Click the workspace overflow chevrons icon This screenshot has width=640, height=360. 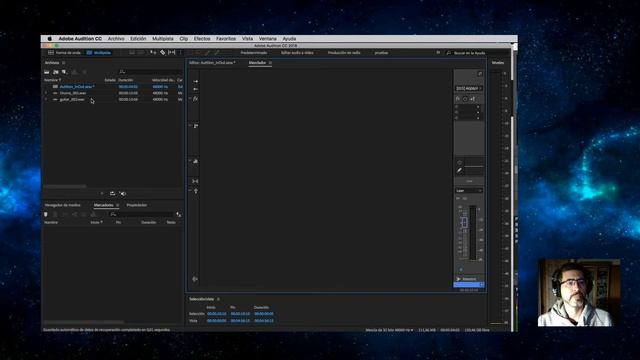[438, 53]
